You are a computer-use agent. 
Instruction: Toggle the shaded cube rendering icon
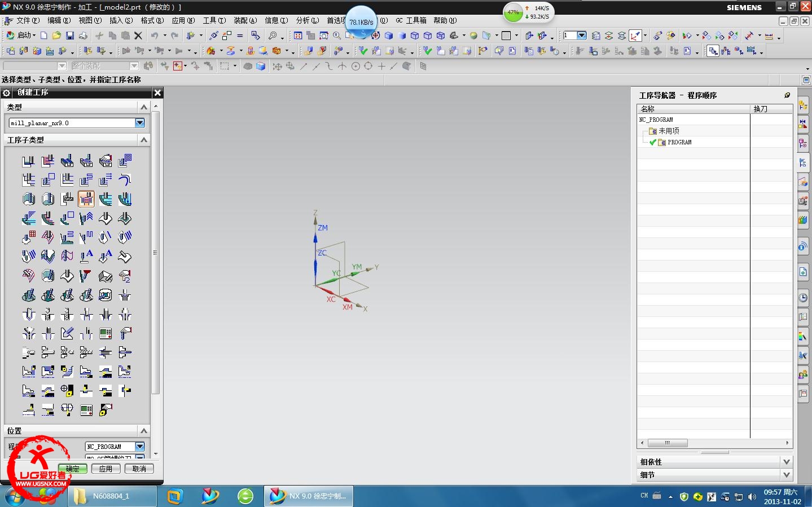click(x=261, y=66)
